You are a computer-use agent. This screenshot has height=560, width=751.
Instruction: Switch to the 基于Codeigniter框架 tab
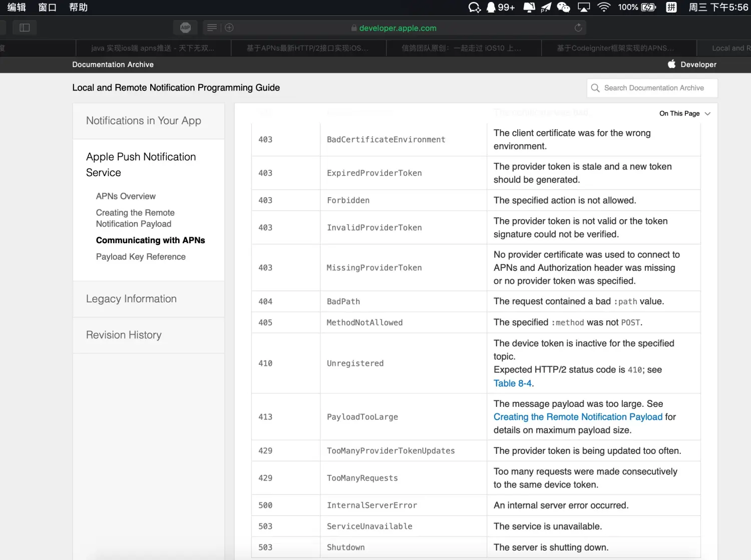(x=619, y=48)
